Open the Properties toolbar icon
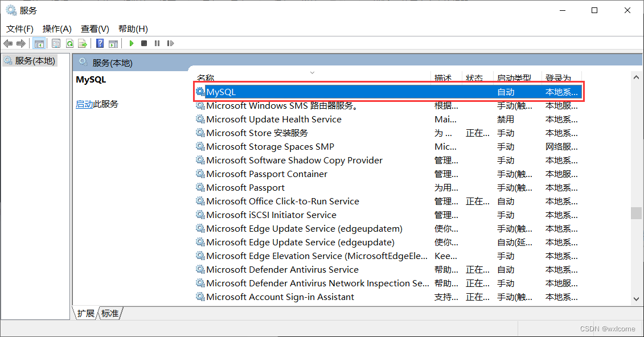This screenshot has width=644, height=337. pyautogui.click(x=56, y=43)
